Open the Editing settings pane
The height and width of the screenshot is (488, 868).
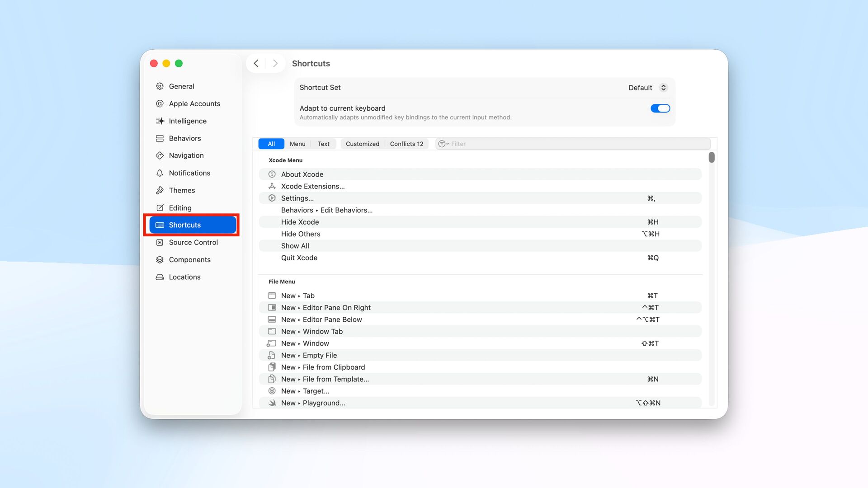[x=180, y=208]
